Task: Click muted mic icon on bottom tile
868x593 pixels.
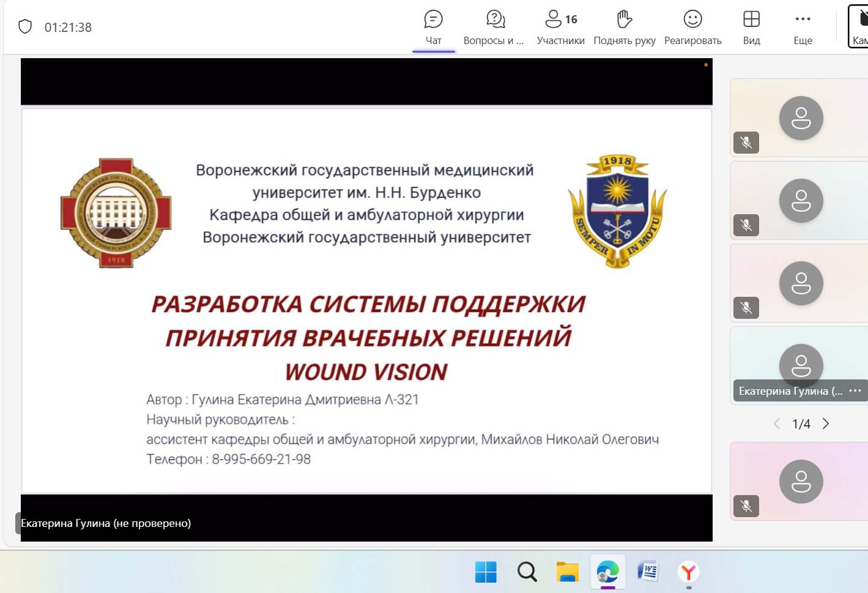Action: click(746, 506)
